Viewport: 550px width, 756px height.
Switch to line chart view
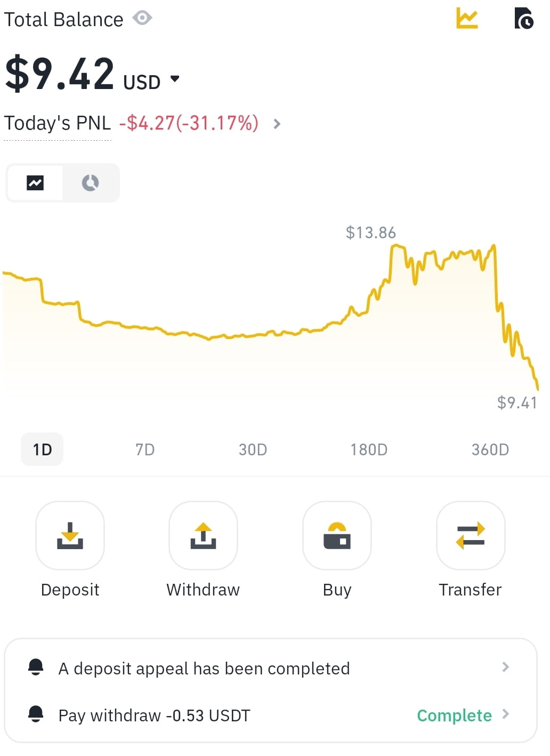(35, 183)
